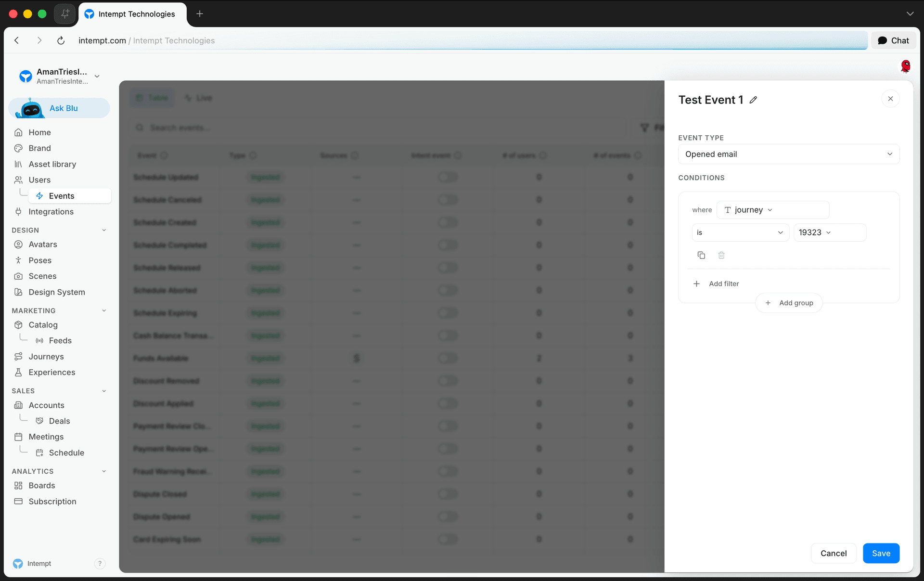Click the Poses icon in the sidebar
This screenshot has width=924, height=581.
pos(18,260)
